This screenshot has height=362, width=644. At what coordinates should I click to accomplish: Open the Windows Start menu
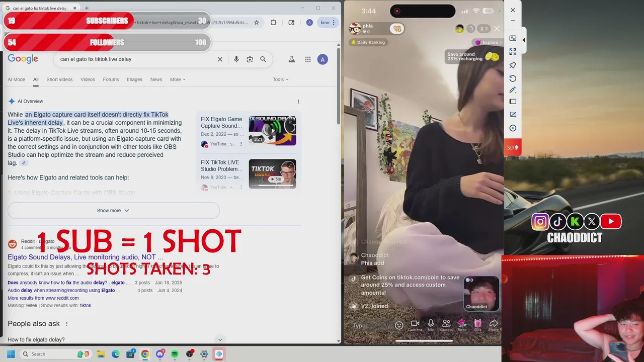coord(11,354)
